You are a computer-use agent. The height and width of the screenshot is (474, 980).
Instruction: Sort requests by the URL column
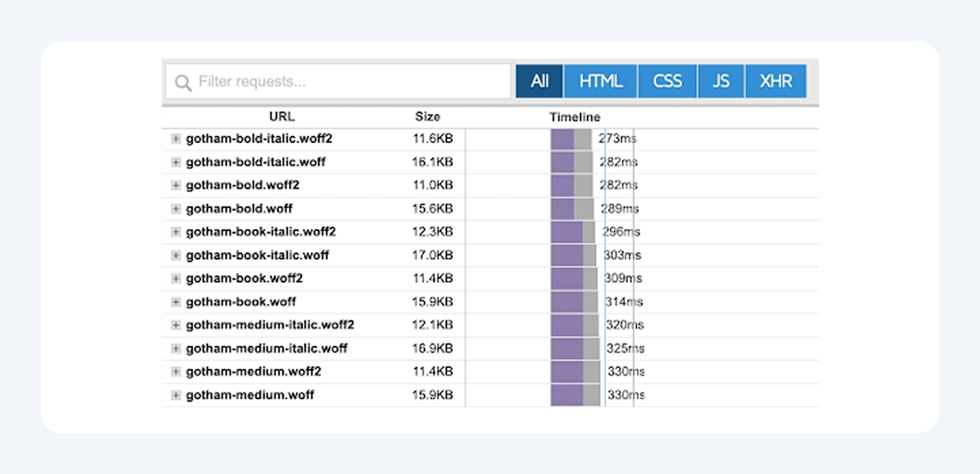(x=282, y=117)
